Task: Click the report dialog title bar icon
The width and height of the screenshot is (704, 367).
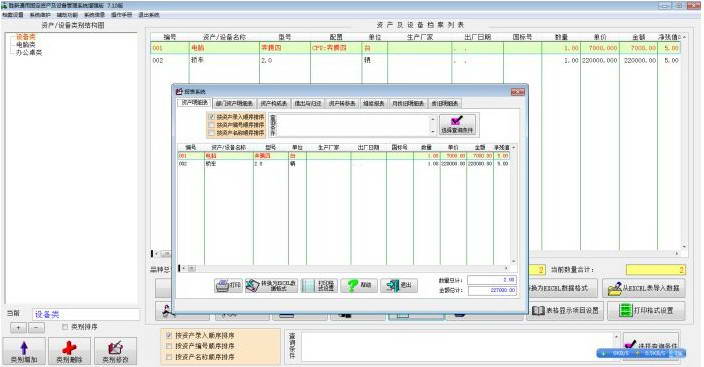Action: [x=179, y=91]
